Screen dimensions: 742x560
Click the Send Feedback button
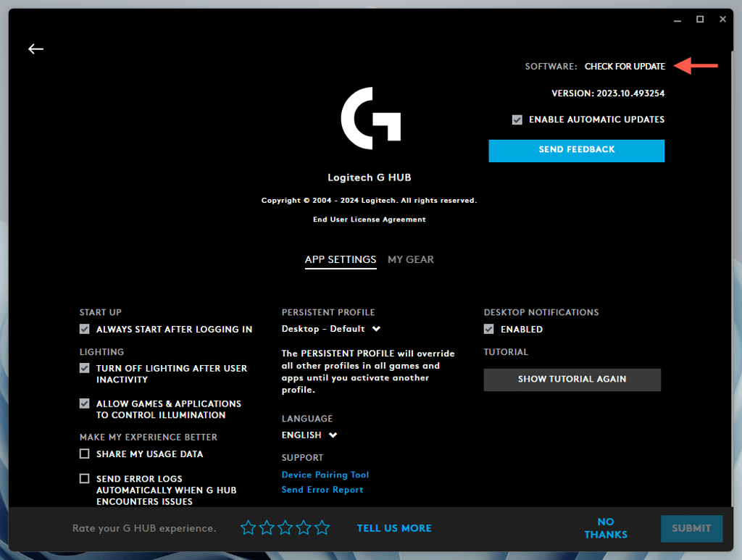point(576,151)
